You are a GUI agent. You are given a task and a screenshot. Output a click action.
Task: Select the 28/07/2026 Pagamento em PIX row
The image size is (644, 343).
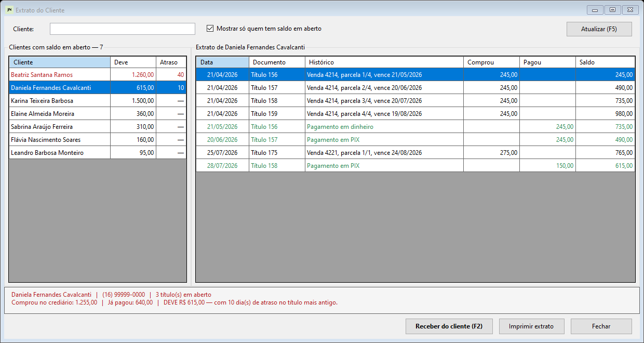click(415, 166)
